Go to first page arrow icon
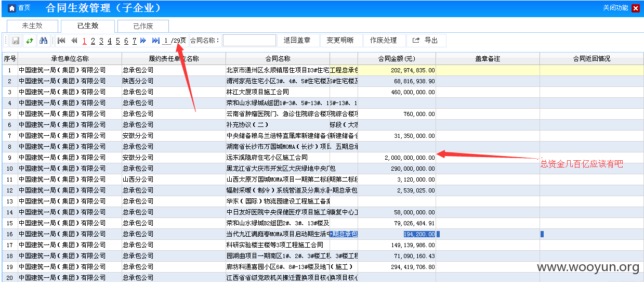 (x=62, y=41)
